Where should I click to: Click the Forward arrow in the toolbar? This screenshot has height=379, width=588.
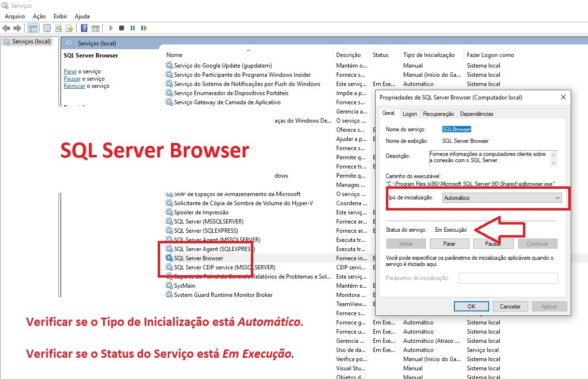click(x=17, y=28)
